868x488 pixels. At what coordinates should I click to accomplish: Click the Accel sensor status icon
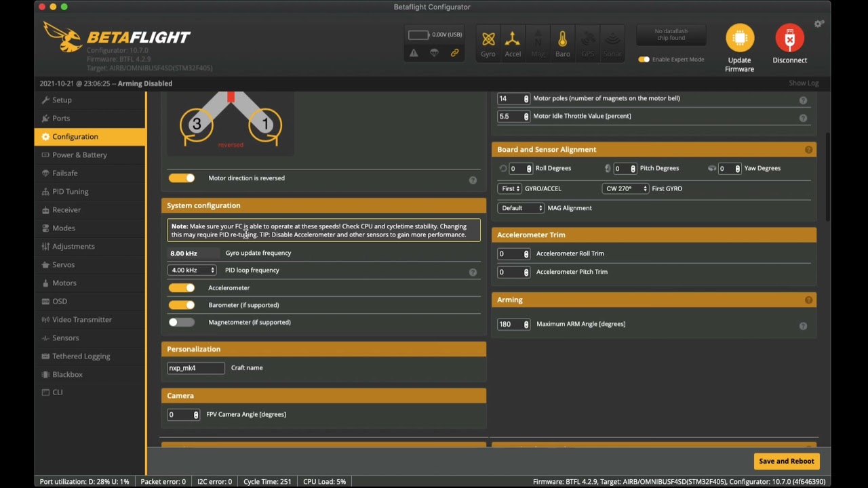point(513,39)
